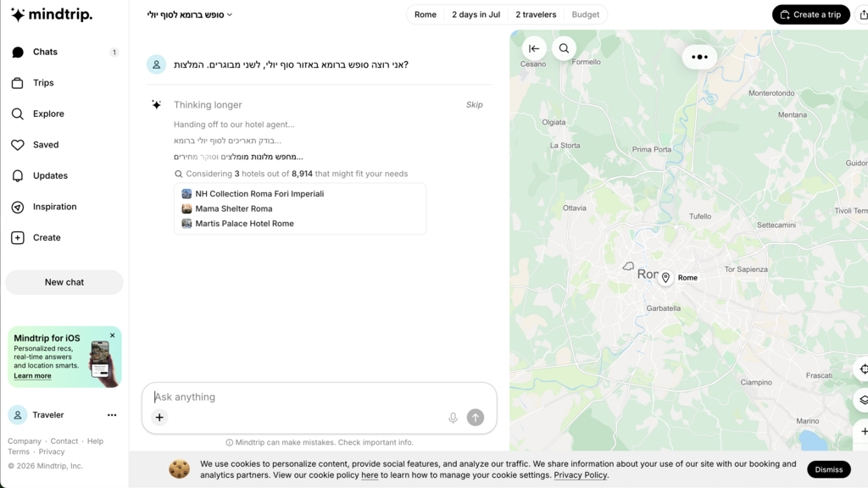Dismiss the cookie notice
This screenshot has height=488, width=868.
[828, 469]
